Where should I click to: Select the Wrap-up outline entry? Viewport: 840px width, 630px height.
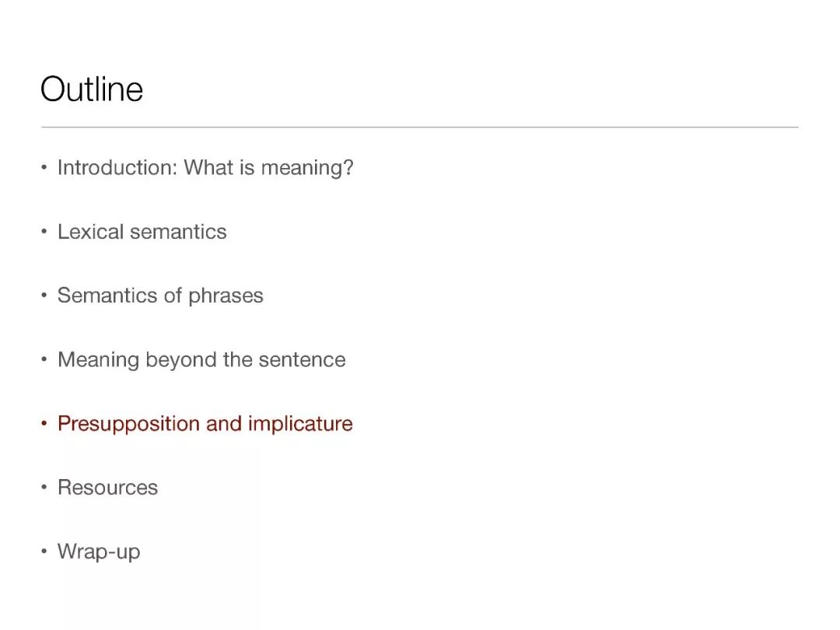(99, 551)
